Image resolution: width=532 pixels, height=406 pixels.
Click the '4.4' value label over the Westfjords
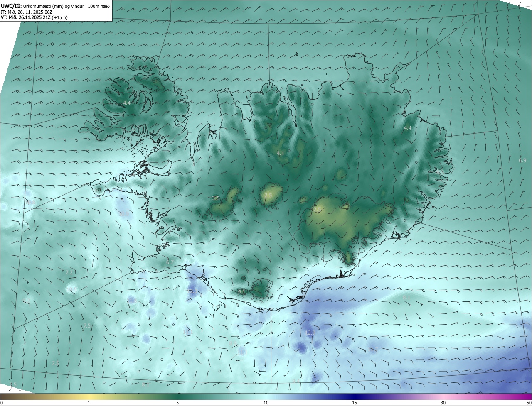[x=127, y=103]
